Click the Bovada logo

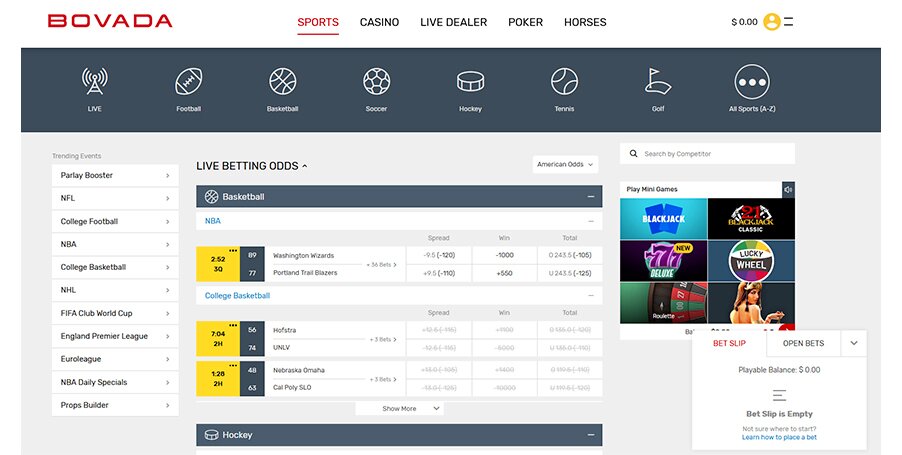point(110,21)
